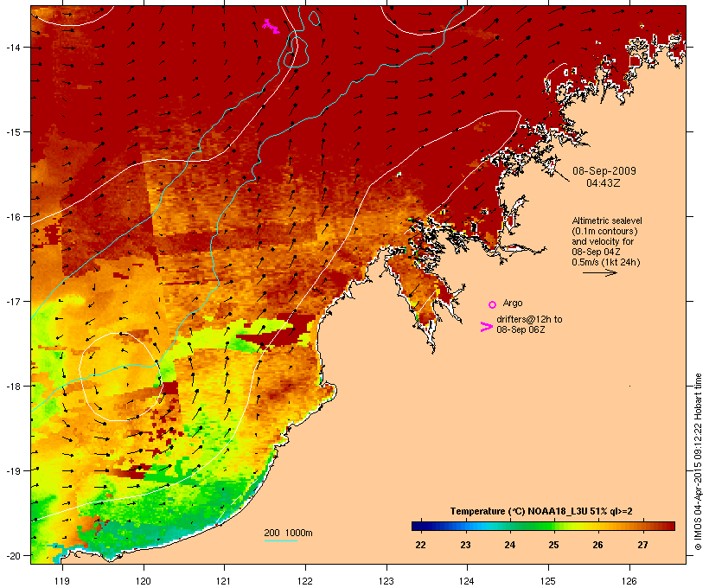Click longitude axis label 126
The height and width of the screenshot is (588, 709).
coord(629,581)
